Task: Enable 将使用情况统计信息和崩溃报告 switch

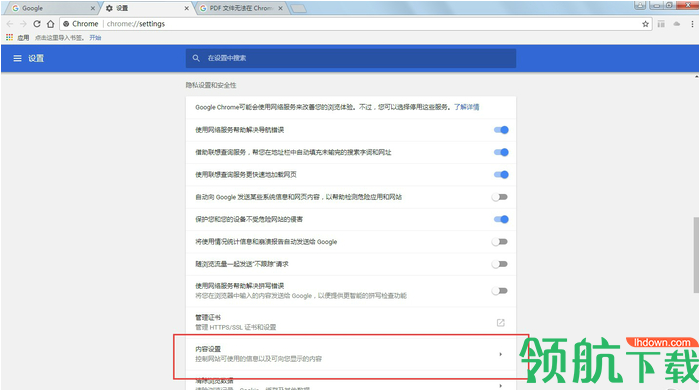Action: coord(500,242)
